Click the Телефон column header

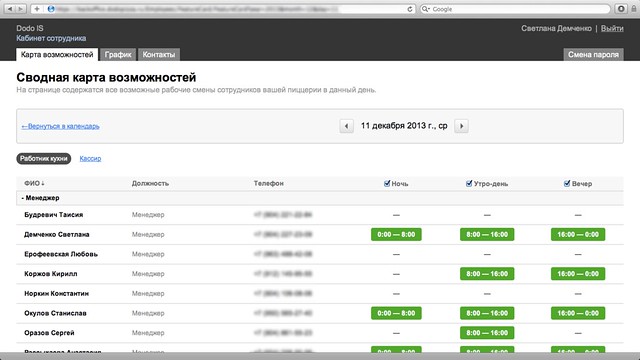point(269,183)
